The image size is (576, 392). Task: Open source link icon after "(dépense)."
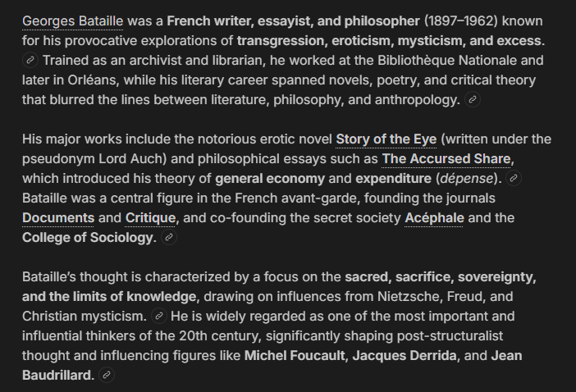pos(514,179)
